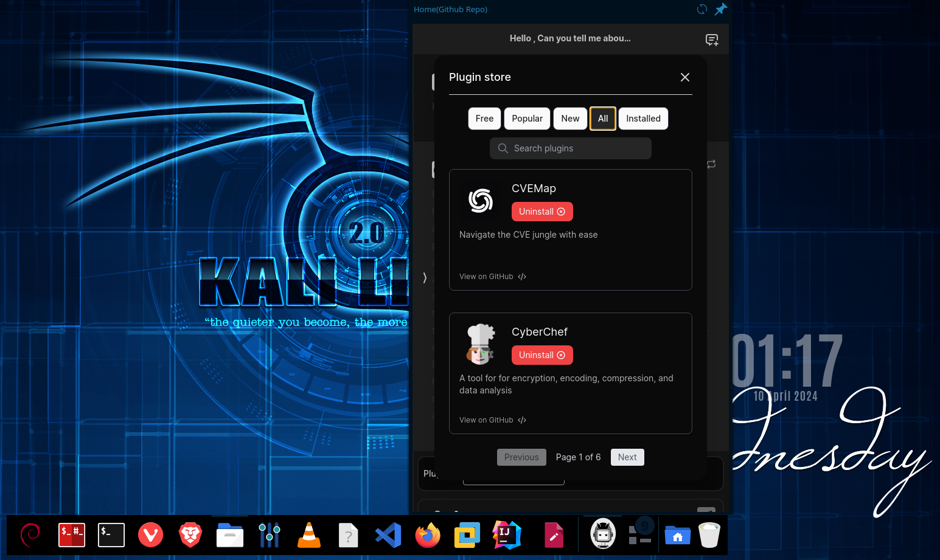Launch the red split terminal in dock
This screenshot has height=560, width=940.
(x=72, y=535)
